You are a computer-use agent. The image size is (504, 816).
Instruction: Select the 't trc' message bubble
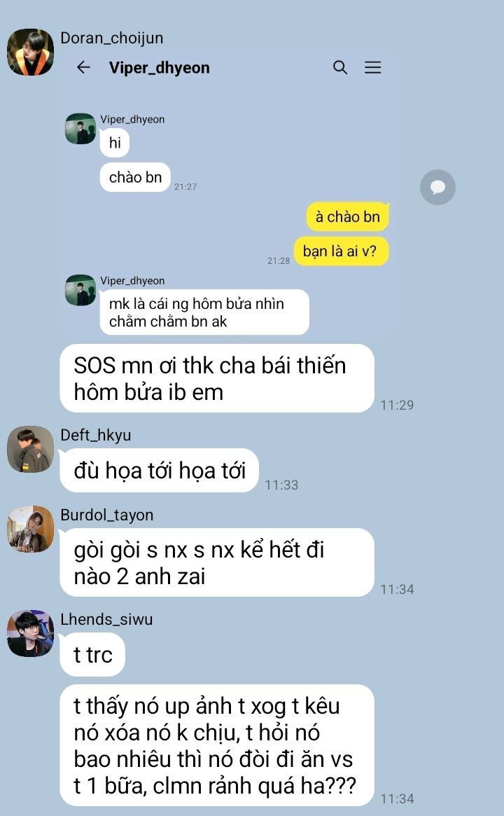(92, 655)
